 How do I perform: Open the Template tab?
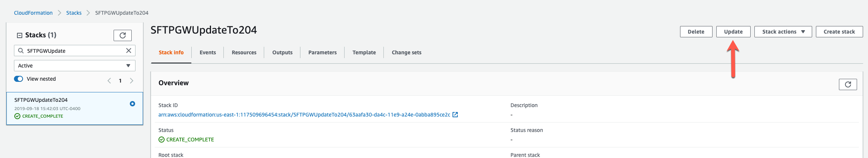point(364,52)
